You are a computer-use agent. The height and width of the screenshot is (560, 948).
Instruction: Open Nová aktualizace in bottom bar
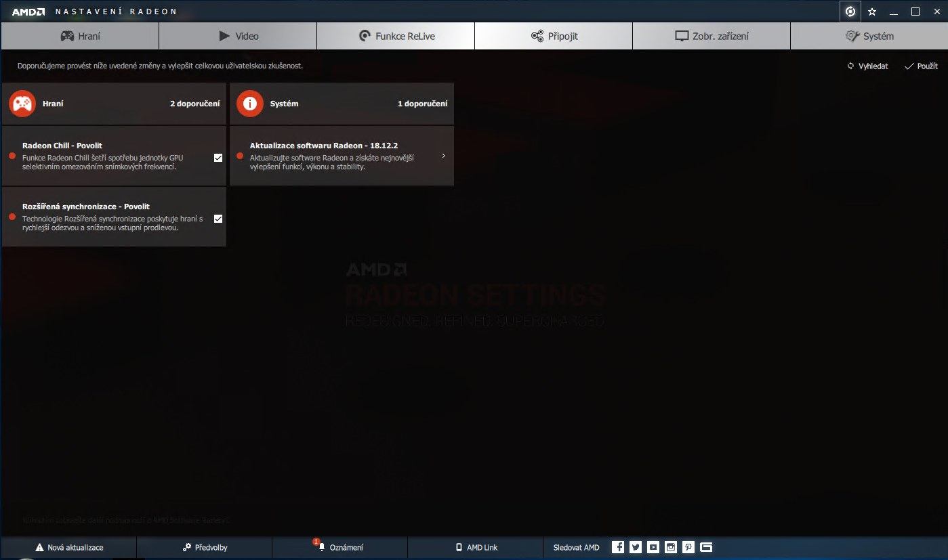pyautogui.click(x=68, y=547)
